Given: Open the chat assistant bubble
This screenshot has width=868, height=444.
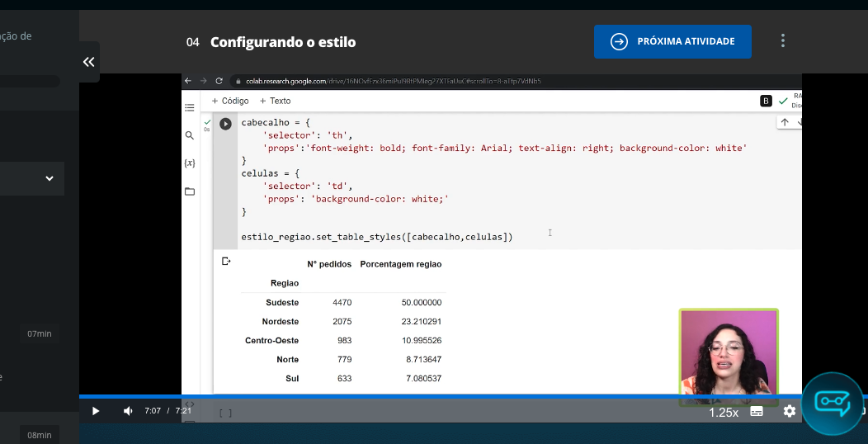Looking at the screenshot, I should click(x=833, y=403).
